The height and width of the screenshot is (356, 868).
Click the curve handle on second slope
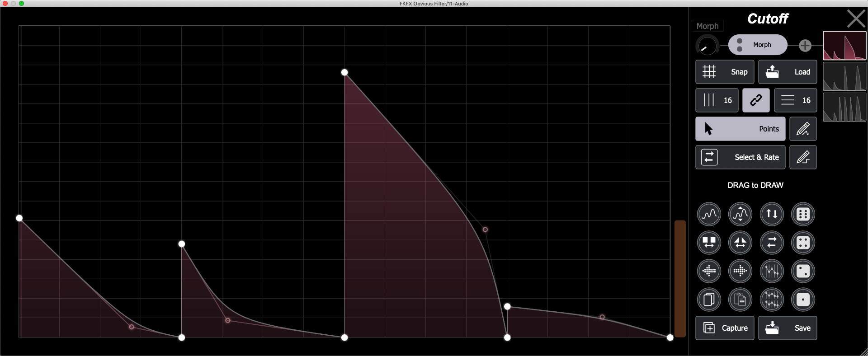[x=228, y=320]
